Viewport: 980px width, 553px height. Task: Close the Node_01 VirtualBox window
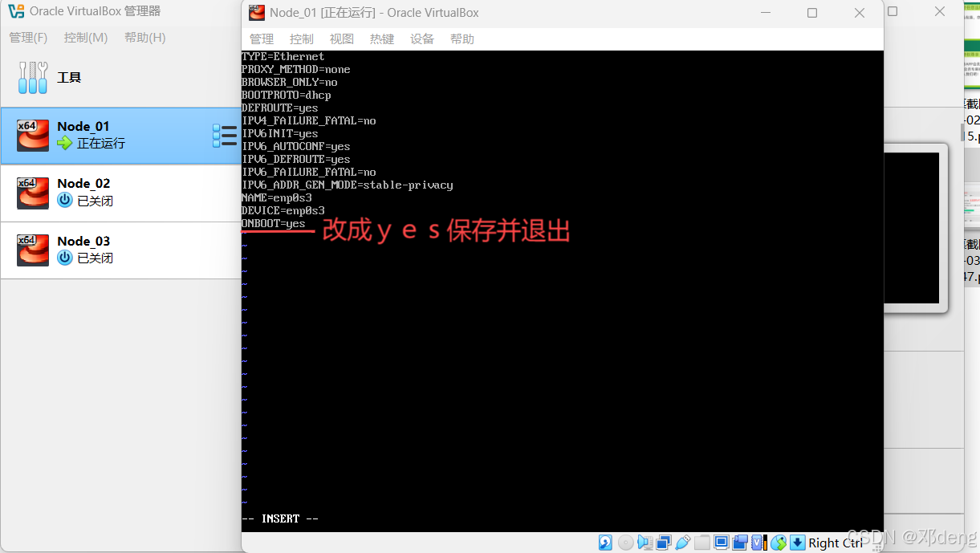(860, 13)
